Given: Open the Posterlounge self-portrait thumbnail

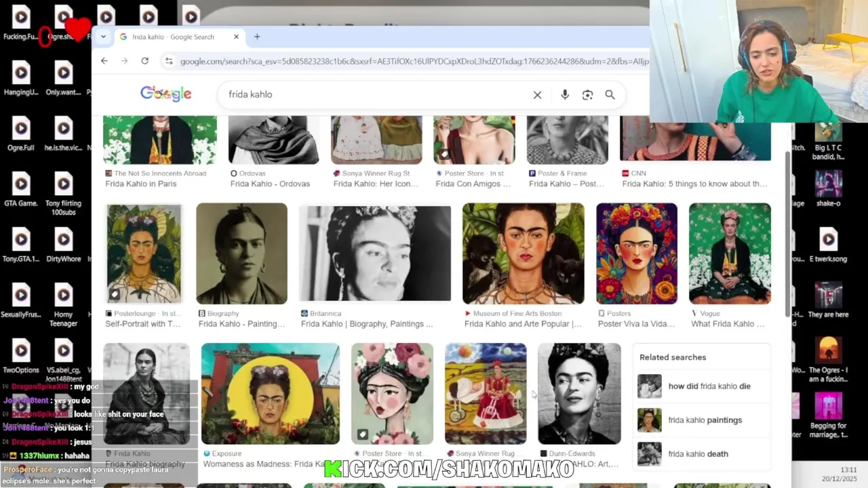Looking at the screenshot, I should click(x=144, y=253).
